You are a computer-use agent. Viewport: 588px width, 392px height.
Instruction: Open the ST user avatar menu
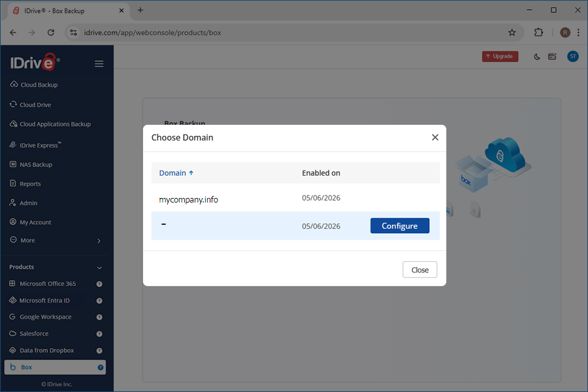[573, 56]
